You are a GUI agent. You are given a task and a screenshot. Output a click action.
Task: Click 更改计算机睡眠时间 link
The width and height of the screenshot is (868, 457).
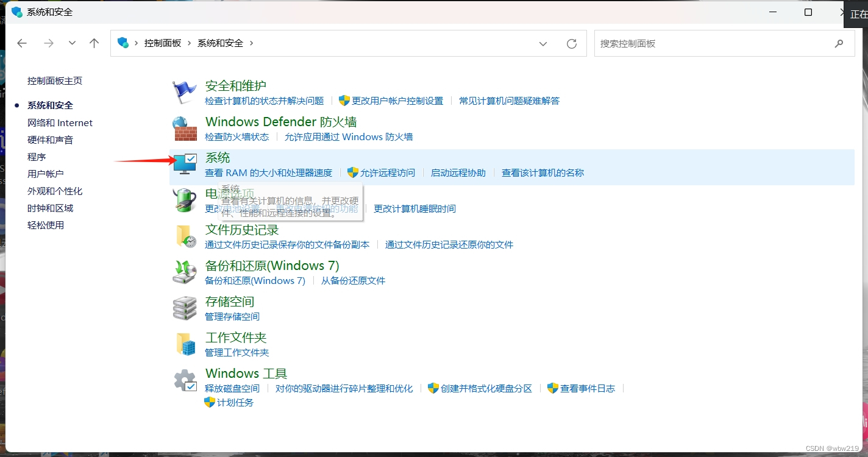point(414,208)
